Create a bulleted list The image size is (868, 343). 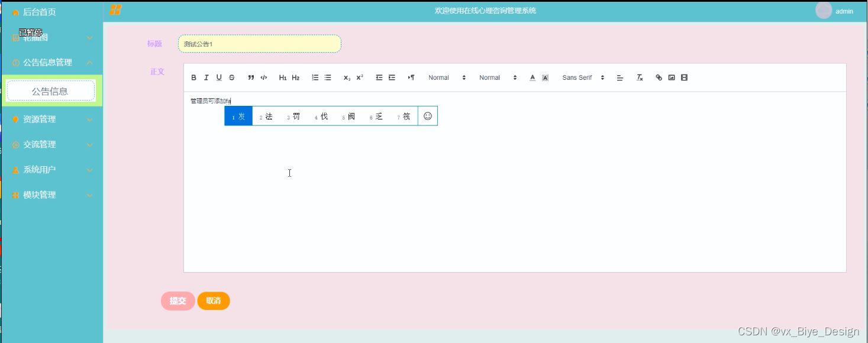328,77
